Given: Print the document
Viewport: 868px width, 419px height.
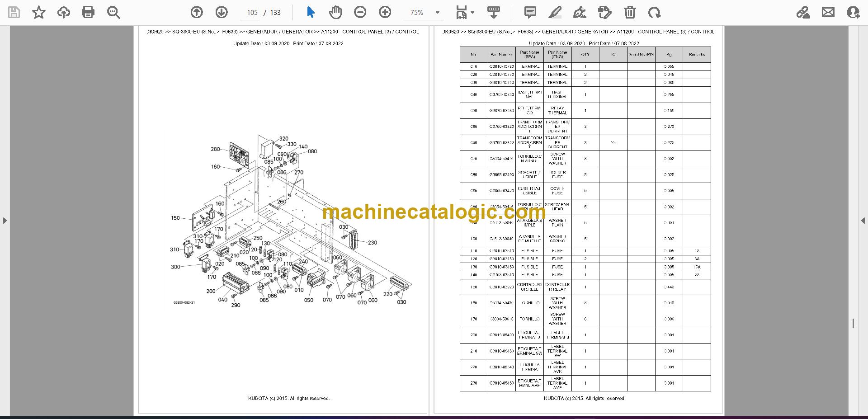Looking at the screenshot, I should pyautogui.click(x=88, y=12).
